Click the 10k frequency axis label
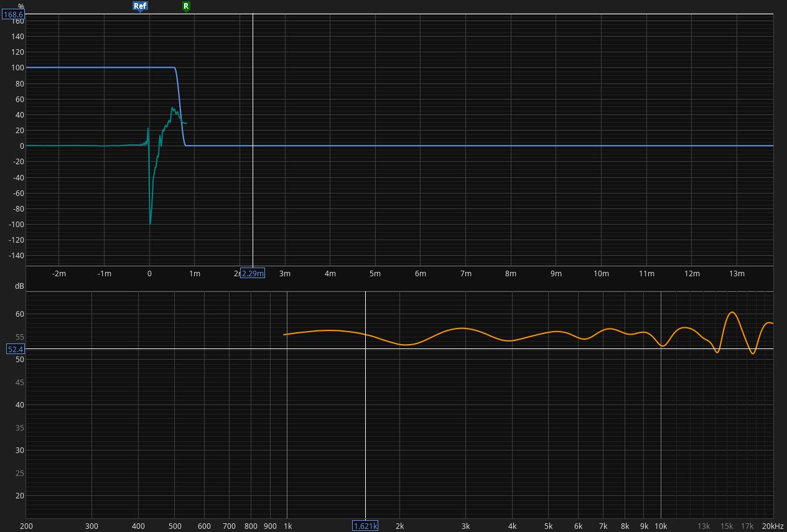Screen dimensions: 787x532 (x=661, y=526)
